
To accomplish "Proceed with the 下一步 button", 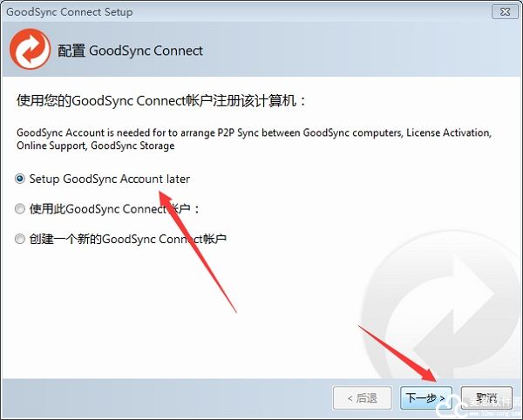I will click(x=426, y=398).
